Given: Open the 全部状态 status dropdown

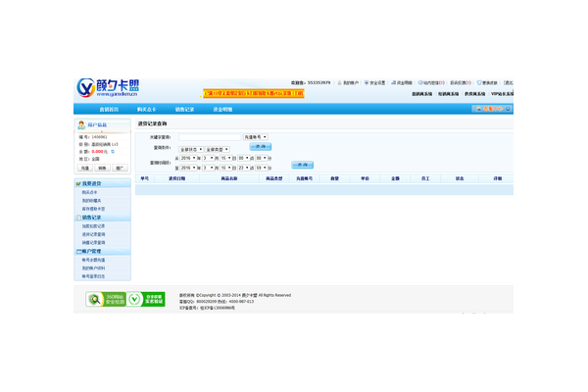Looking at the screenshot, I should (x=191, y=150).
